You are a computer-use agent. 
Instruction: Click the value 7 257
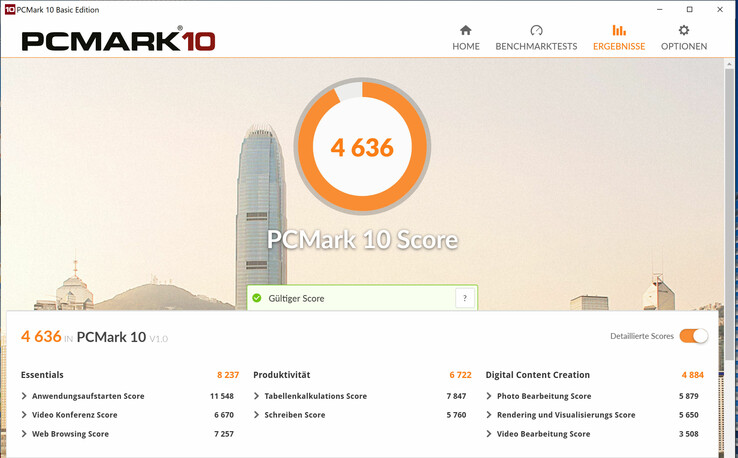pyautogui.click(x=224, y=434)
